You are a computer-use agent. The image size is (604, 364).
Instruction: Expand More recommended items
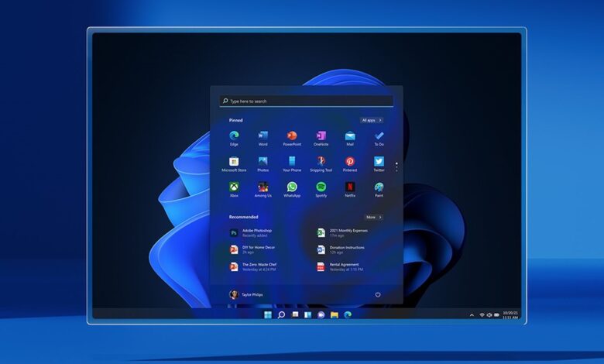[374, 218]
